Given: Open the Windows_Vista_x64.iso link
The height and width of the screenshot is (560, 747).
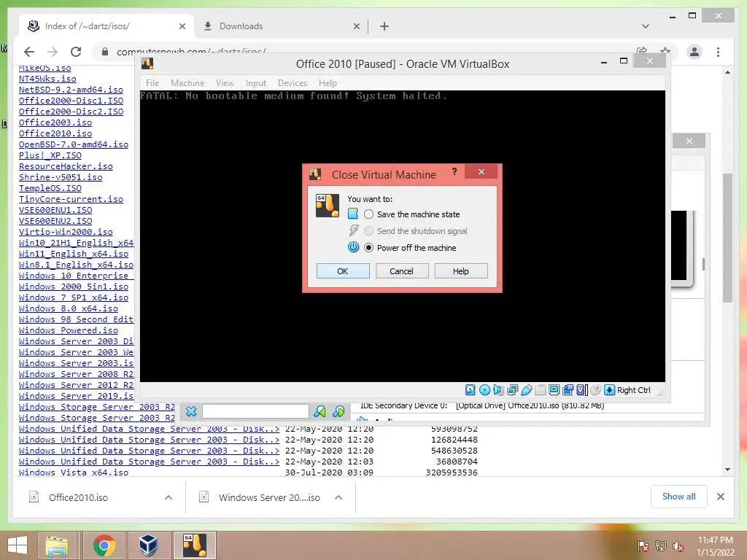Looking at the screenshot, I should click(x=74, y=472).
